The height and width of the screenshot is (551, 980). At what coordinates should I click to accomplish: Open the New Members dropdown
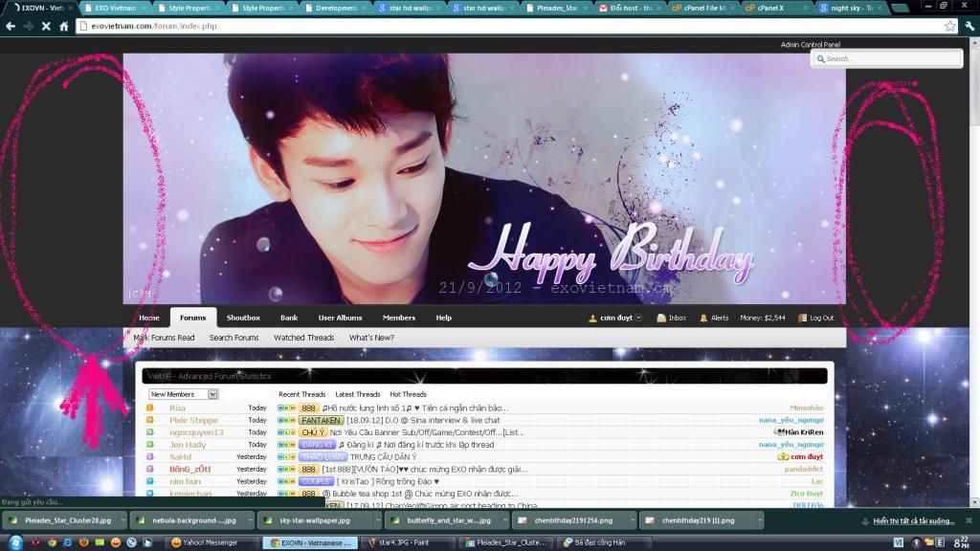183,394
